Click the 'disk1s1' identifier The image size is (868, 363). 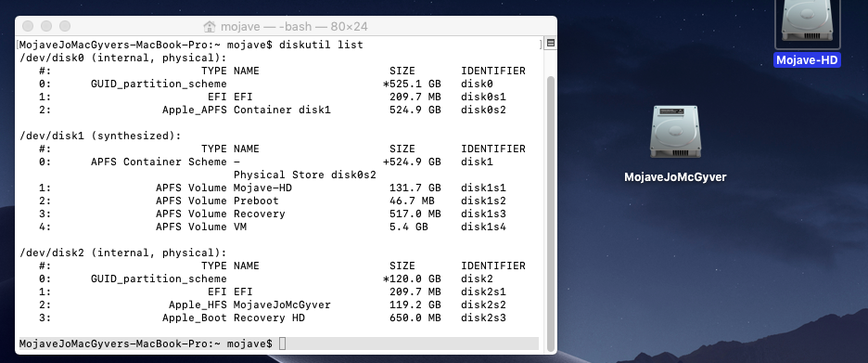click(x=483, y=188)
